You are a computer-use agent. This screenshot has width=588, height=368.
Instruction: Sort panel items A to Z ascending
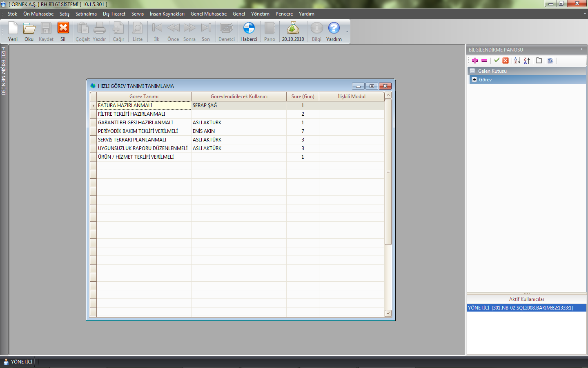[517, 61]
